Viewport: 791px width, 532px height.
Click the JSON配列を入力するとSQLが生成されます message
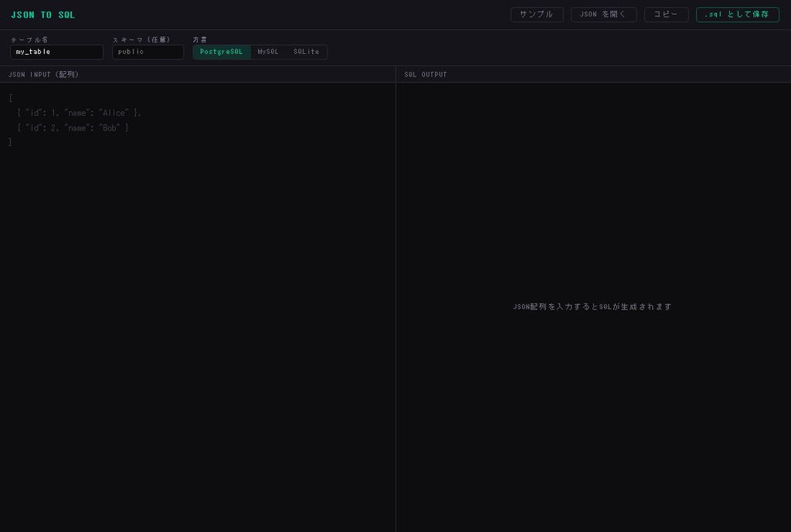coord(592,307)
